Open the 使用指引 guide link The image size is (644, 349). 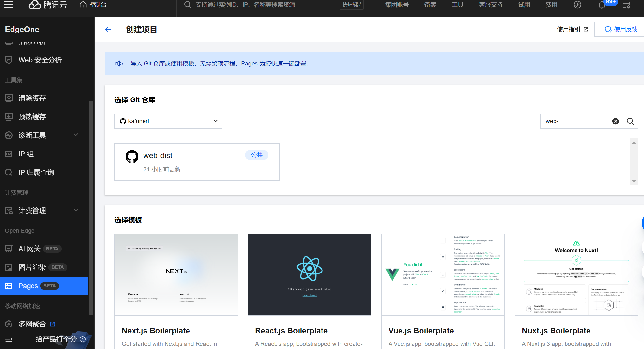572,29
